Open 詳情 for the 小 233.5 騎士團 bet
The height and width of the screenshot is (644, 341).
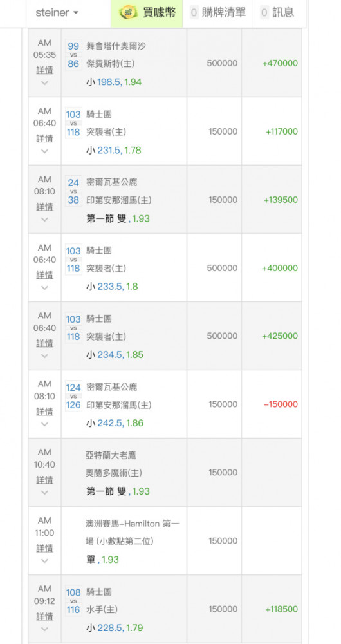(x=45, y=275)
